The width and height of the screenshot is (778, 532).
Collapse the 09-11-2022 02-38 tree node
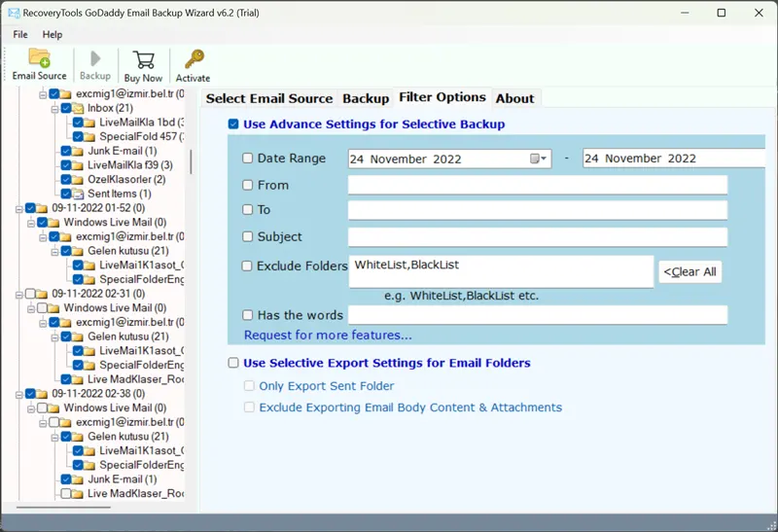point(19,394)
